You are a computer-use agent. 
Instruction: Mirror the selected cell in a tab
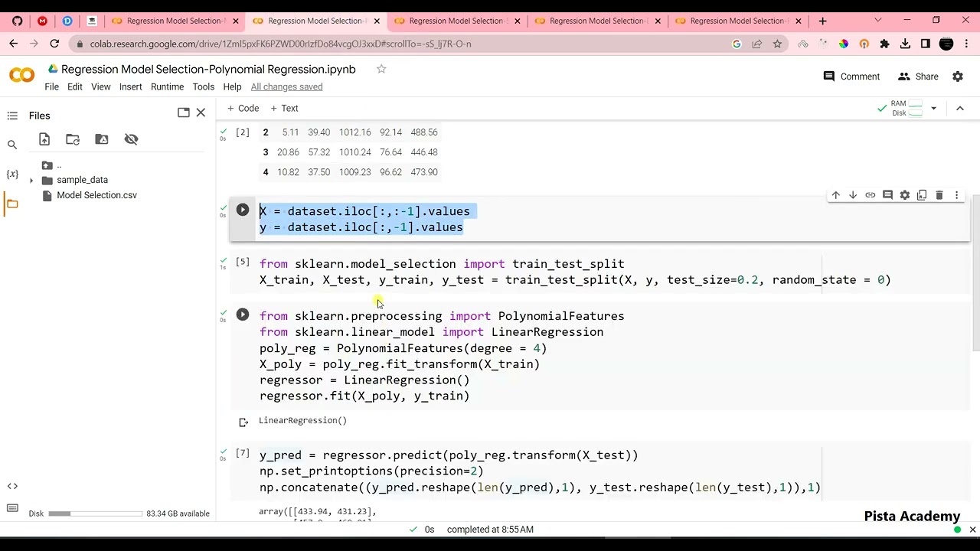click(922, 195)
